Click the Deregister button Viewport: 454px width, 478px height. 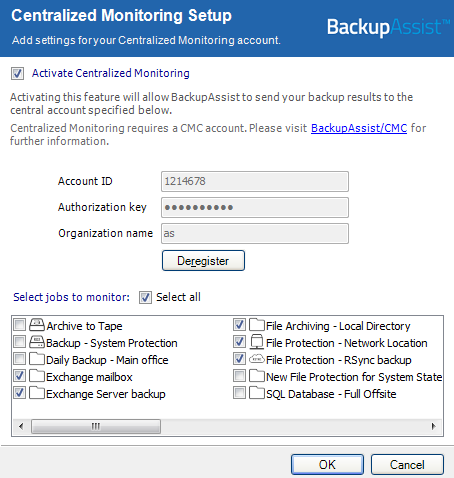203,261
